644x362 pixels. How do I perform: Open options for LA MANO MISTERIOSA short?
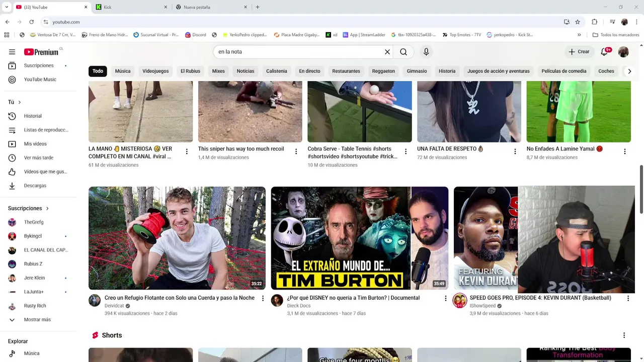coord(187,151)
